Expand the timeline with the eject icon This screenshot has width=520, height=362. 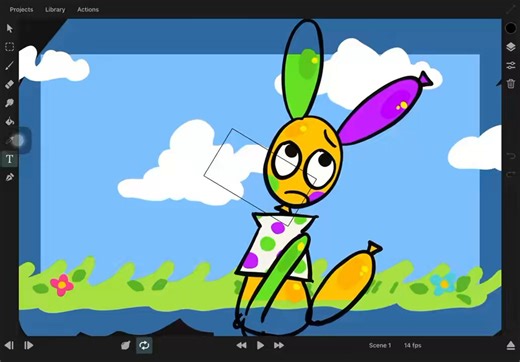click(x=511, y=346)
